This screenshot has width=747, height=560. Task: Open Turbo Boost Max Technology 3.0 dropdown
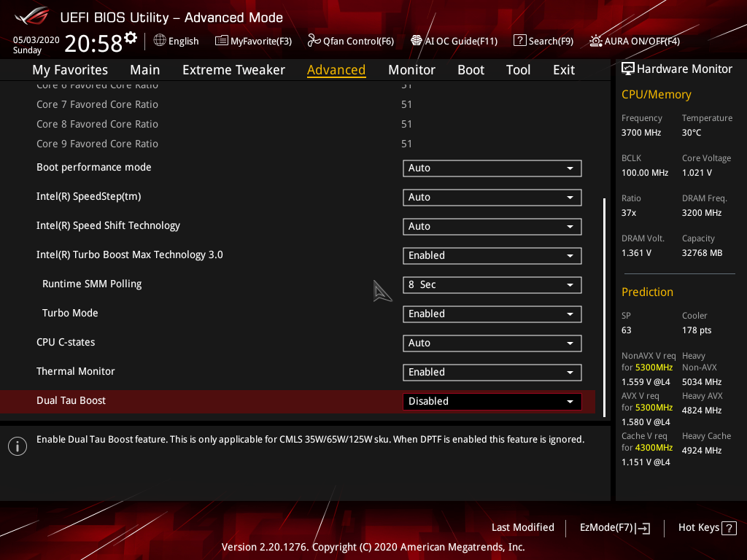point(492,256)
